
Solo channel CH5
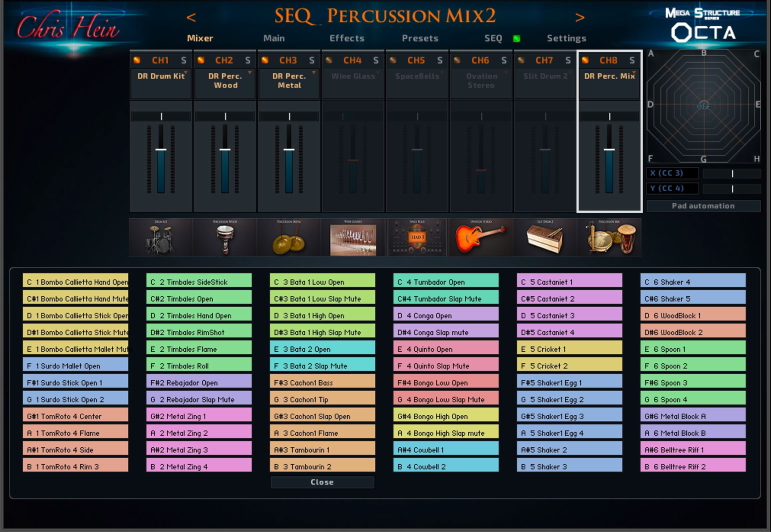tap(439, 60)
